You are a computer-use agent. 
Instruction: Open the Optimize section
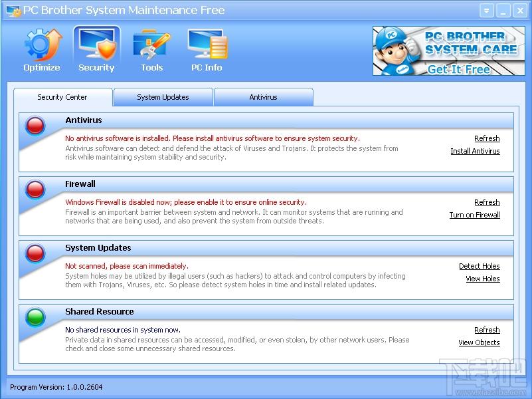coord(42,51)
